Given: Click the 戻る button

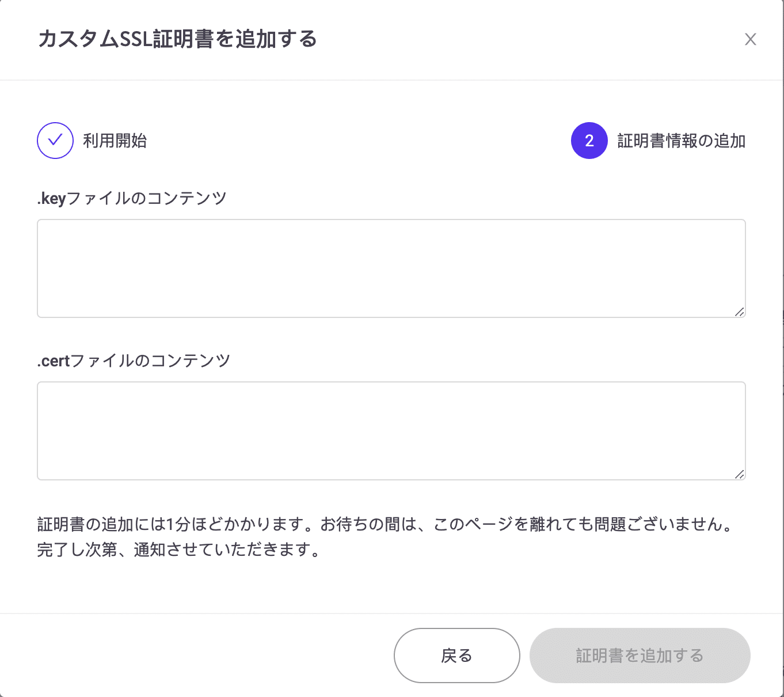Looking at the screenshot, I should (x=457, y=656).
